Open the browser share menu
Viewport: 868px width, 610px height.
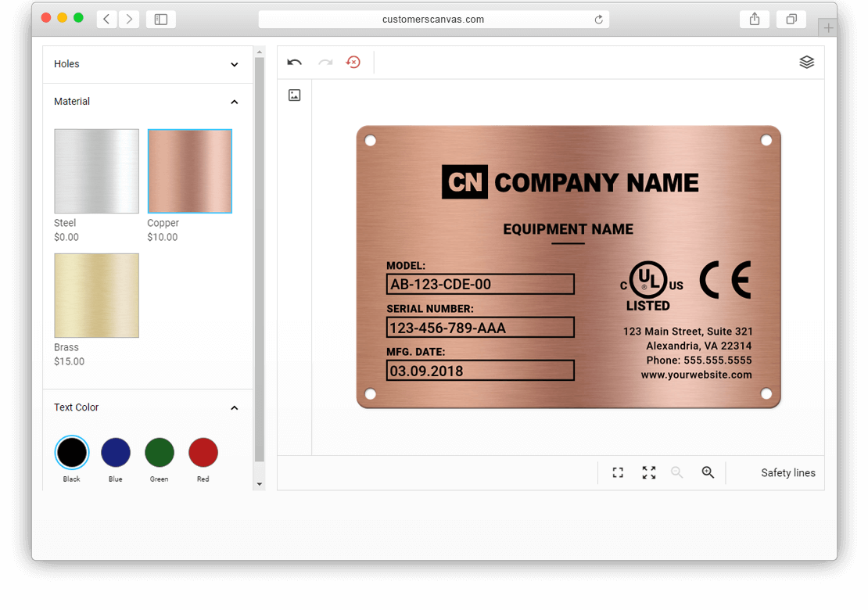pos(755,20)
